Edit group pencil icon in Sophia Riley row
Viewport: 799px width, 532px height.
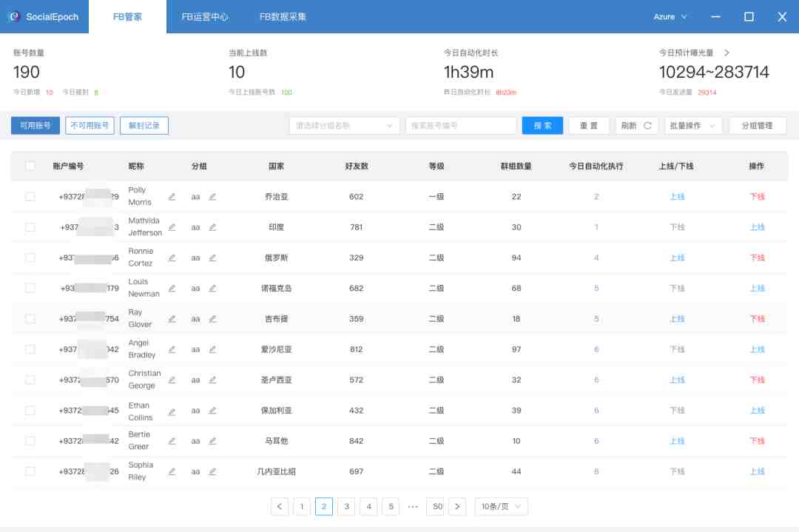(212, 472)
